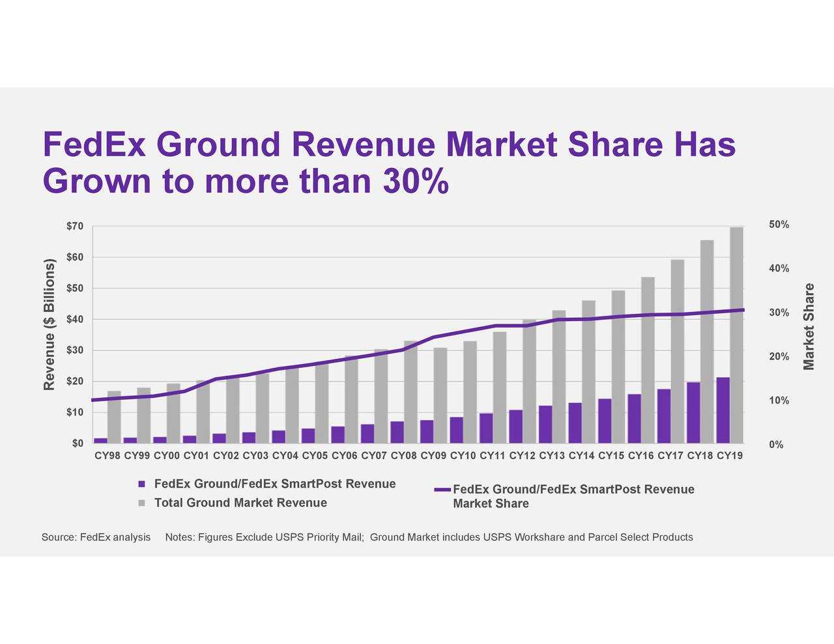Click the CY10 x-axis label
Screen dimensions: 834x644
pyautogui.click(x=463, y=456)
